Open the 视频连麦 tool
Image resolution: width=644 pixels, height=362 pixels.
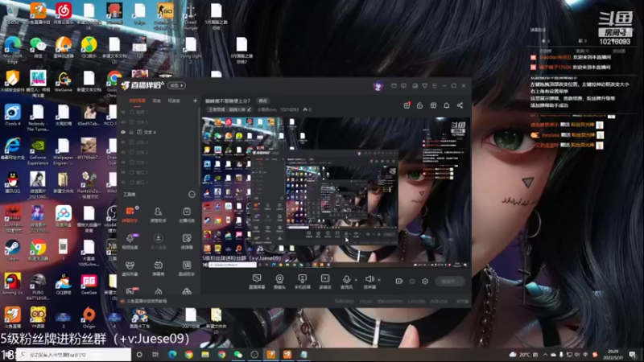point(130,241)
